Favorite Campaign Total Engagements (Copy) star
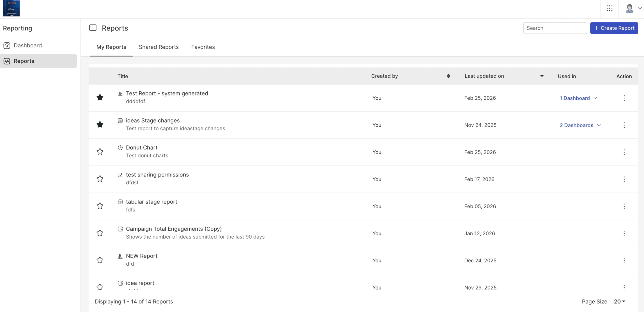 point(100,233)
